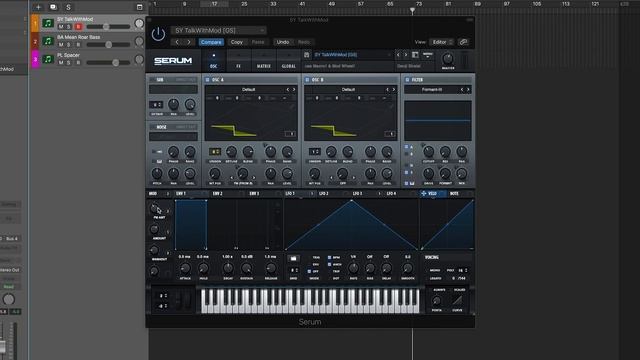This screenshot has height=360, width=640.
Task: Click the Serum MASTER volume knob
Action: pyautogui.click(x=448, y=59)
